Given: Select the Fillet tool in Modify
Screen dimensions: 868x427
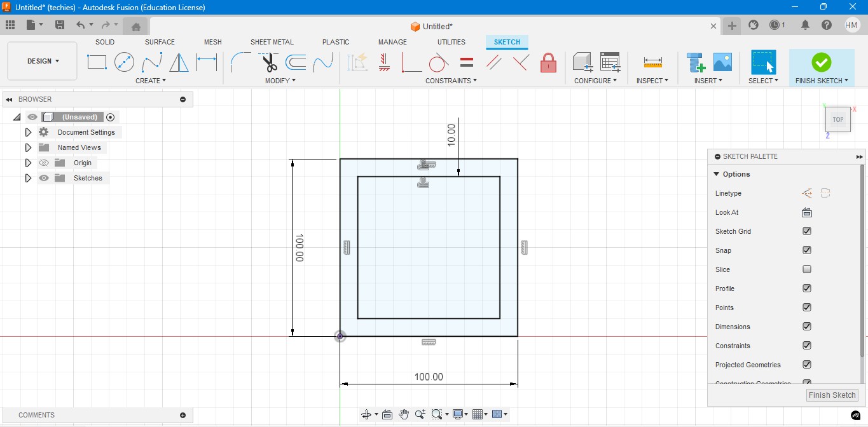Looking at the screenshot, I should [x=240, y=62].
